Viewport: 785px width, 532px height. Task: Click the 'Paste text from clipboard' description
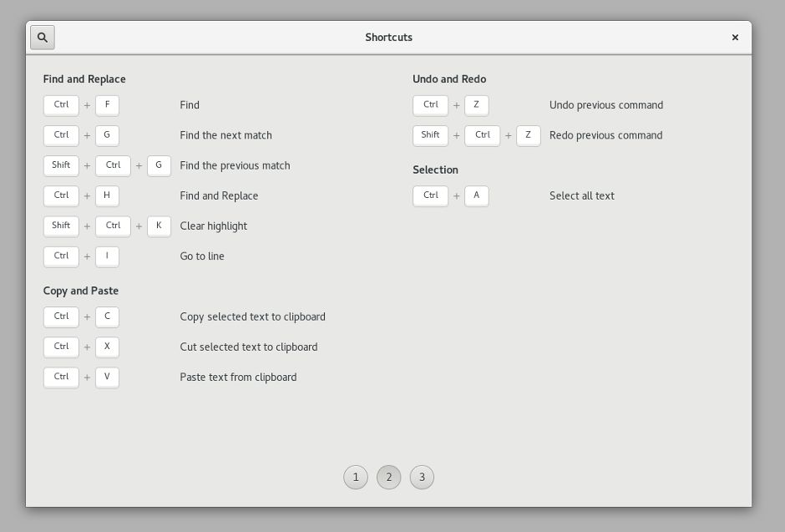238,377
